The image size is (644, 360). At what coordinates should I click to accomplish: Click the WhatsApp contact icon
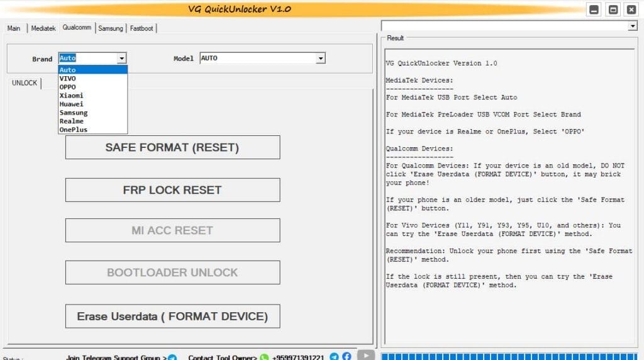click(x=264, y=357)
